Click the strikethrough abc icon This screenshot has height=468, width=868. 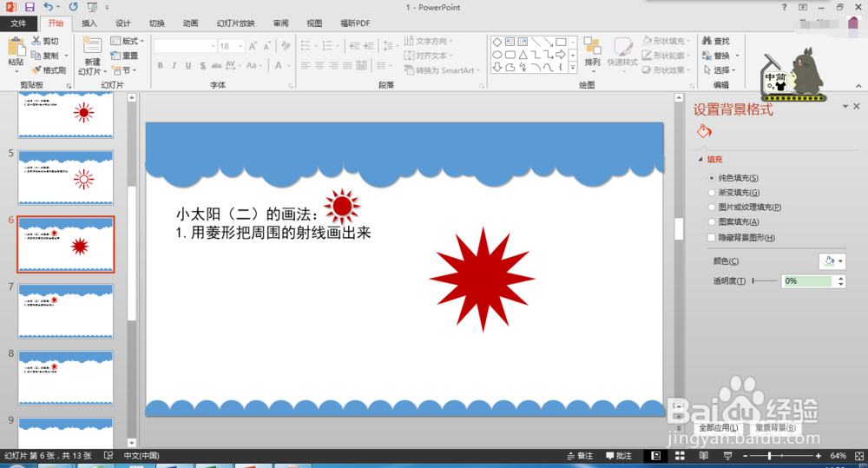point(216,65)
